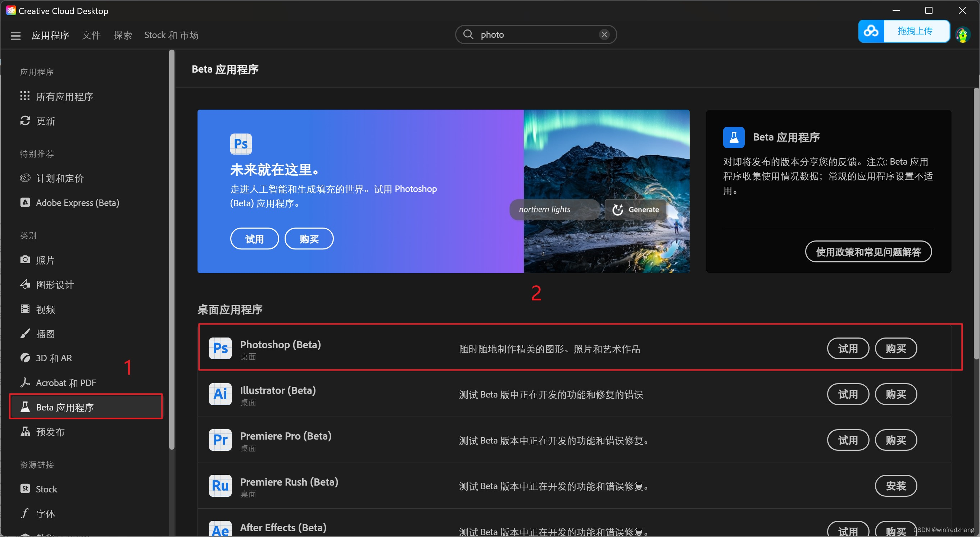Click the 插图 brush icon

point(25,333)
